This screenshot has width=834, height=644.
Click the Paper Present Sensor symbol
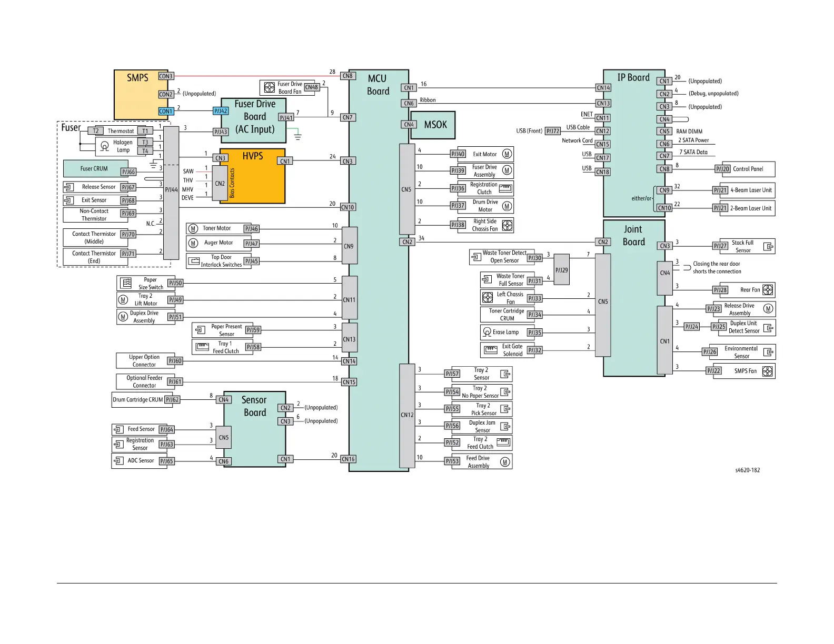tap(200, 330)
